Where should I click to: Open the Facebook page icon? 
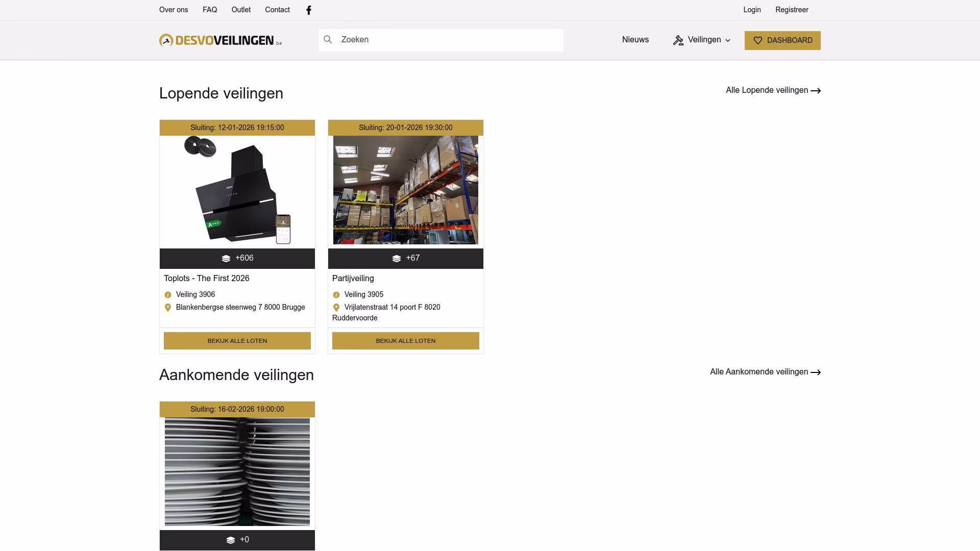point(309,10)
